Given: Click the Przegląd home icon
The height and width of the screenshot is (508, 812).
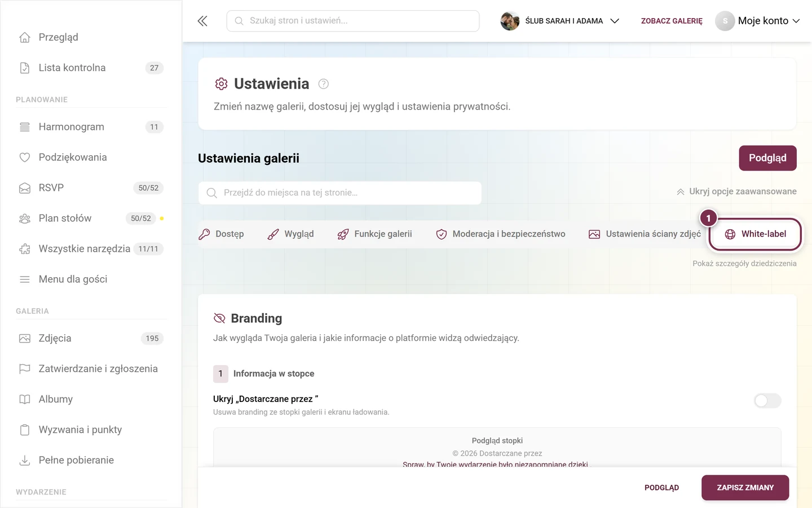Looking at the screenshot, I should pos(25,37).
